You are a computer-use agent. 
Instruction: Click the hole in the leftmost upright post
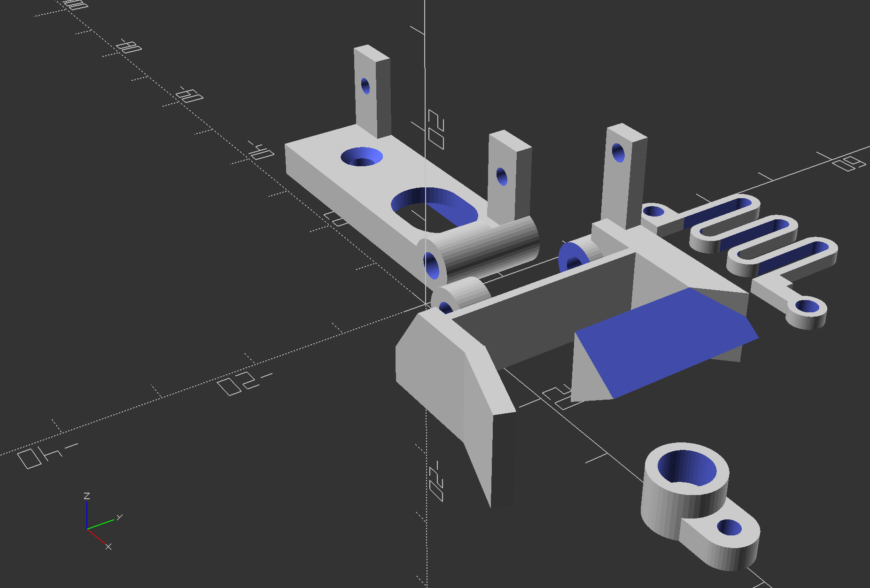(x=365, y=86)
